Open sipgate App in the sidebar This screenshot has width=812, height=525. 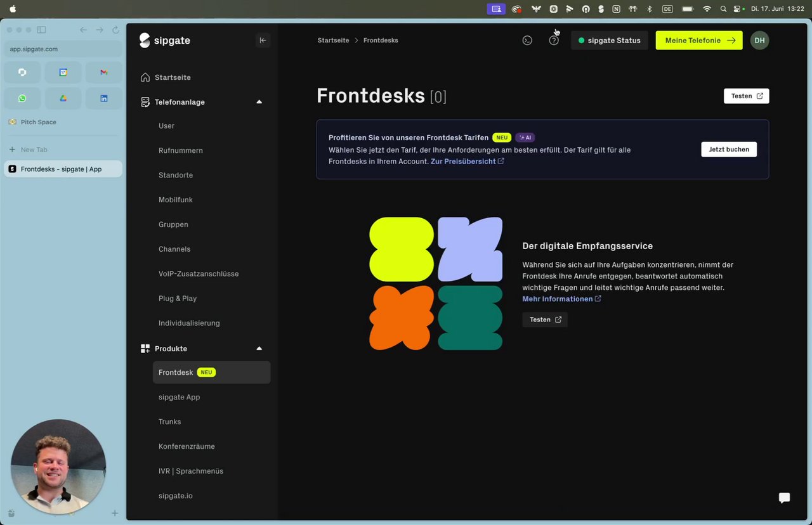pyautogui.click(x=179, y=397)
